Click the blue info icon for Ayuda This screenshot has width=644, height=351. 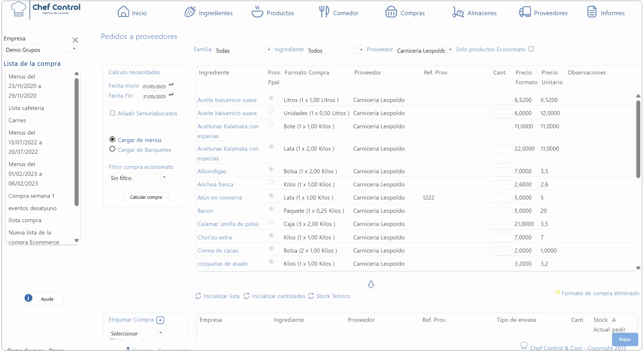tap(29, 298)
